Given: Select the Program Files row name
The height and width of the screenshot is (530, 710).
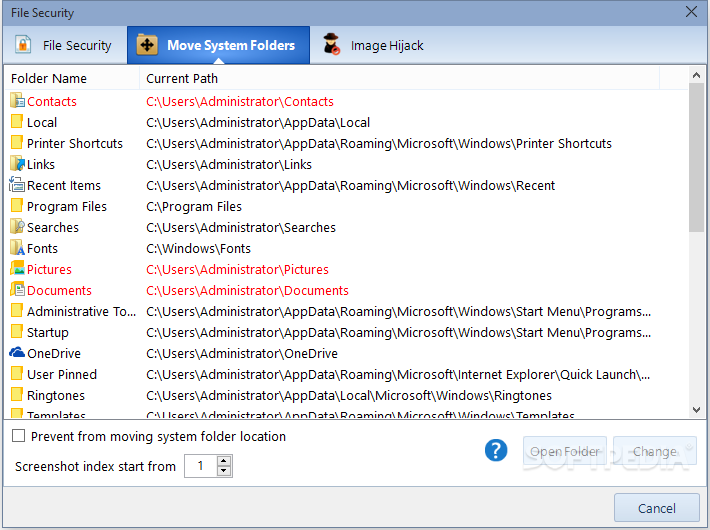Looking at the screenshot, I should 67,206.
